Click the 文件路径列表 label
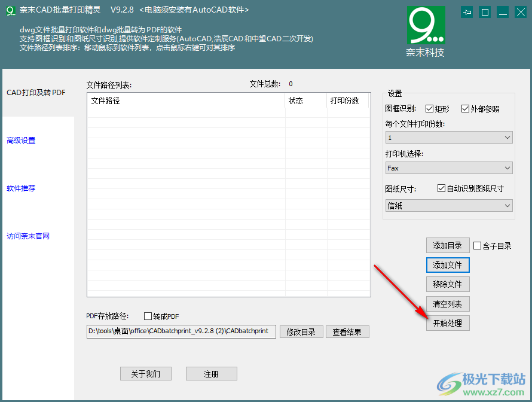Image resolution: width=532 pixels, height=402 pixels. point(109,85)
